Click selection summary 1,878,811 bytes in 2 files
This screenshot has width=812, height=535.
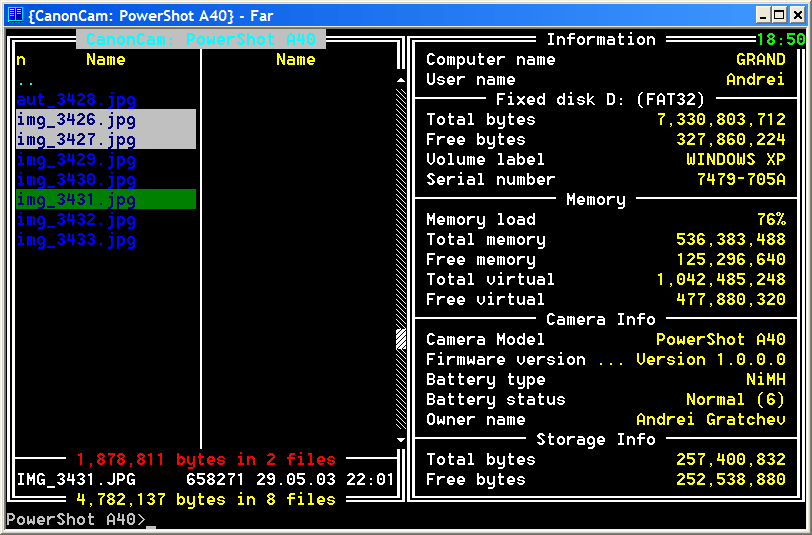click(x=206, y=459)
